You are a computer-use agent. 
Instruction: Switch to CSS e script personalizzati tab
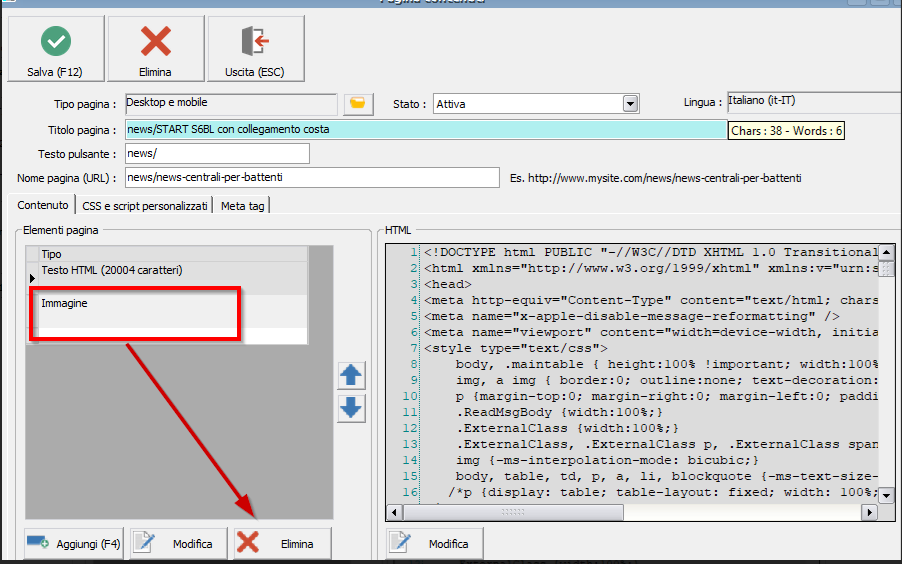[x=144, y=206]
